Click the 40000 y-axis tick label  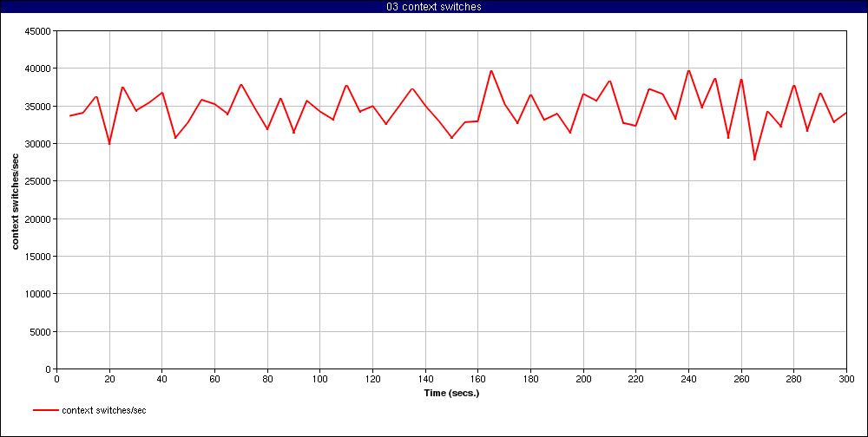click(38, 68)
